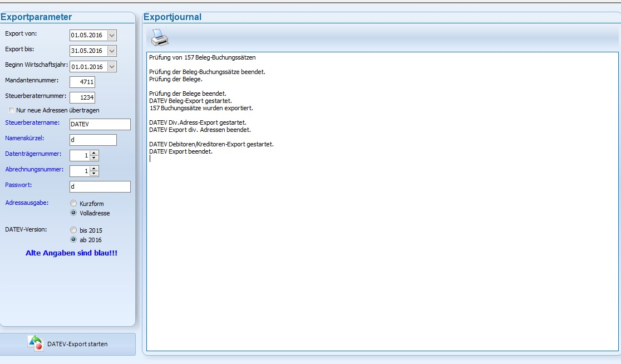The image size is (621, 364).
Task: Enable Nur neue Adressen übertragen checkbox
Action: pos(12,110)
